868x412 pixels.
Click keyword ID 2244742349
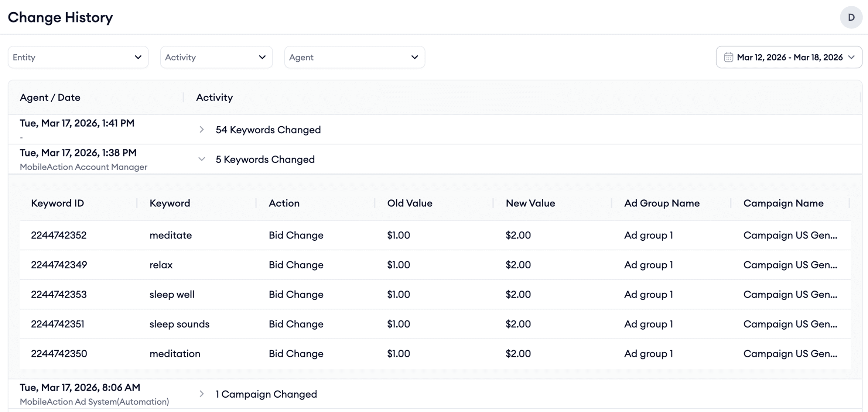(x=59, y=265)
